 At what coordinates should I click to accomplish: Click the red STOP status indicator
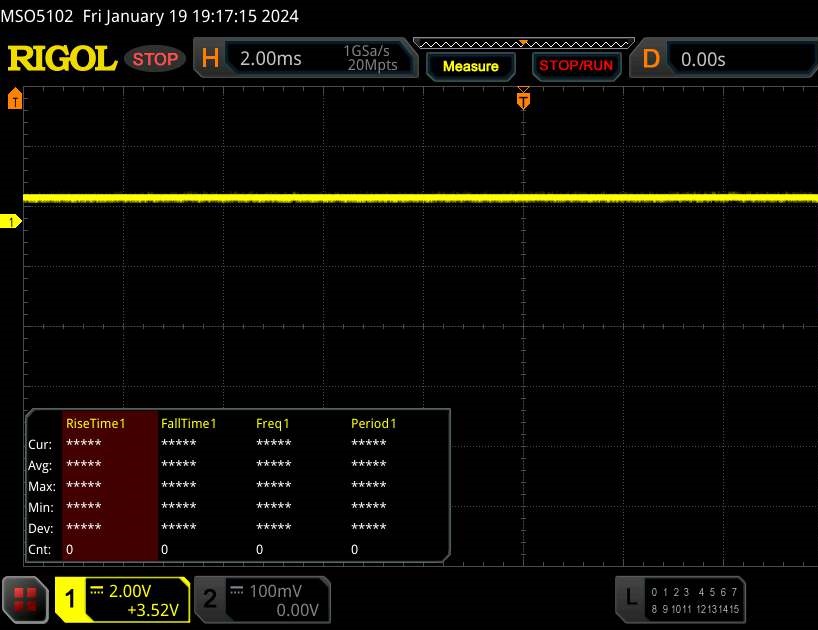155,59
